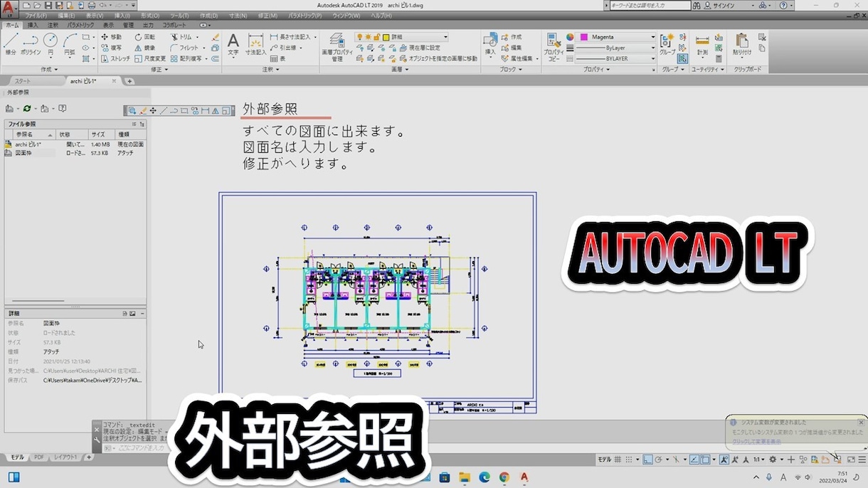Expand the 作成 panel
The width and height of the screenshot is (868, 488).
point(49,69)
